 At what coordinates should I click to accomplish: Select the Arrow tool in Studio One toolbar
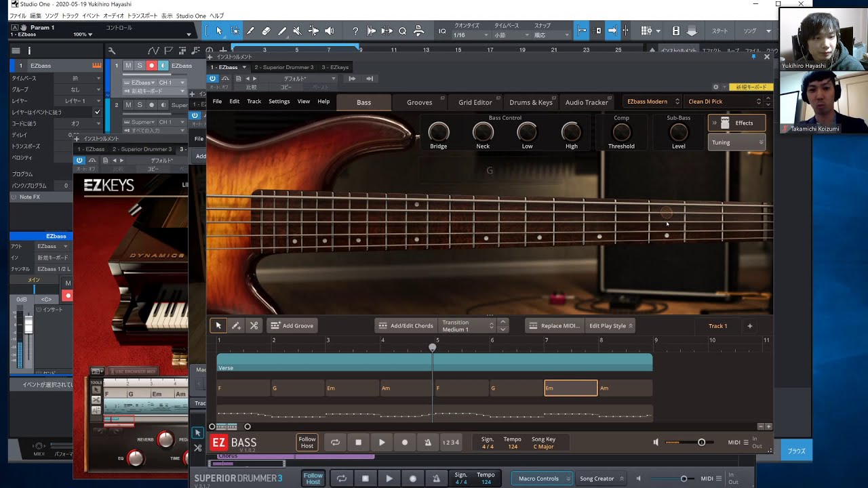[218, 30]
